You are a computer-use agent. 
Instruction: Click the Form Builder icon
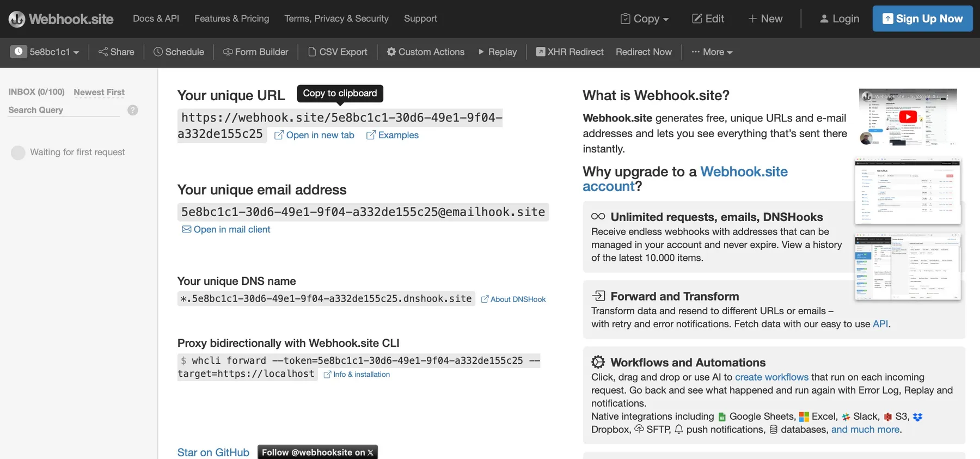click(x=228, y=52)
